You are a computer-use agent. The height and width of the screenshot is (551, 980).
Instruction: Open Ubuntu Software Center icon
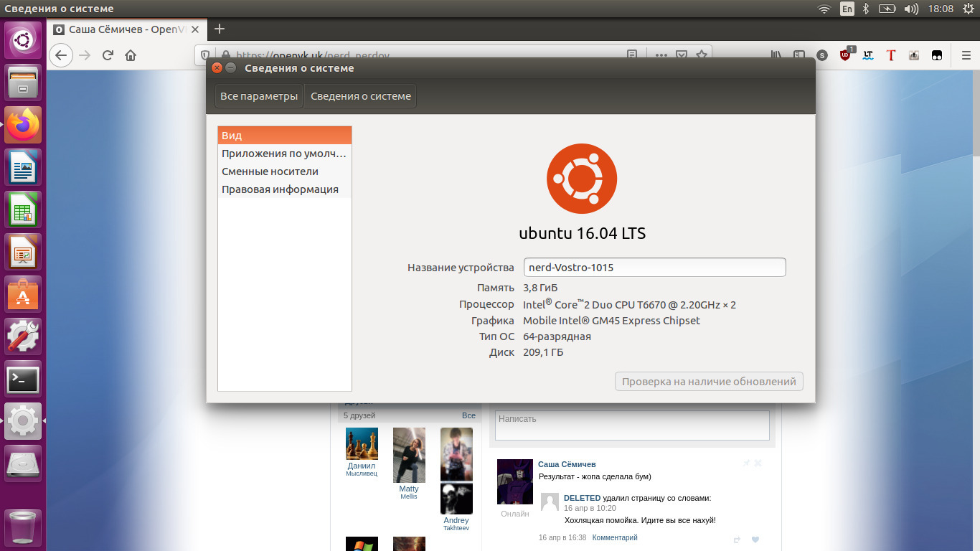[x=24, y=294]
